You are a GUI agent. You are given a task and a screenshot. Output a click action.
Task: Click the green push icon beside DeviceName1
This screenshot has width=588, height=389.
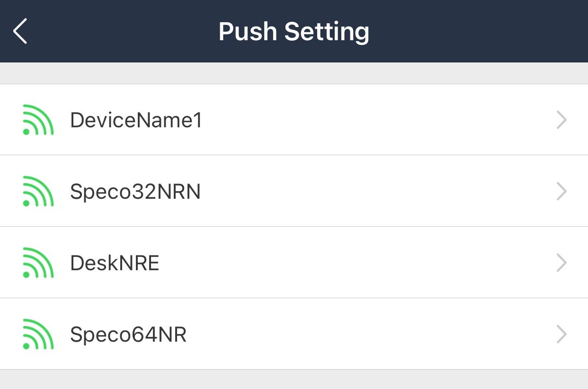[38, 120]
